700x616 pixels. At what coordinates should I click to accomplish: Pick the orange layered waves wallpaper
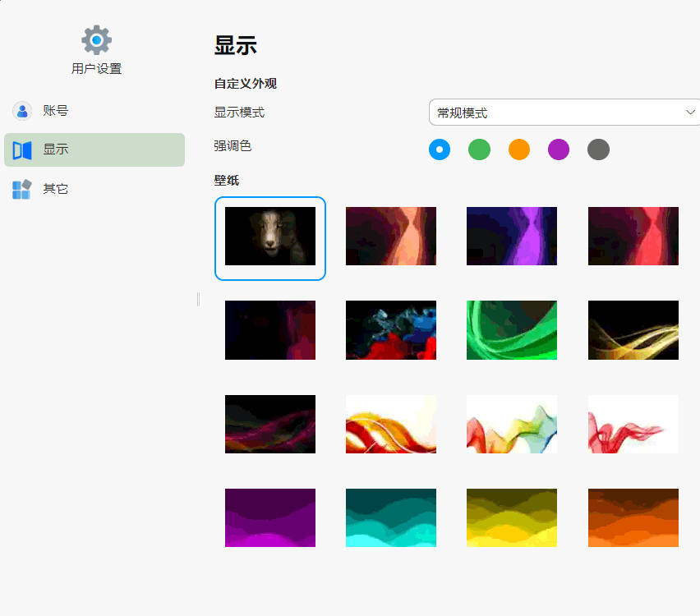pyautogui.click(x=633, y=517)
